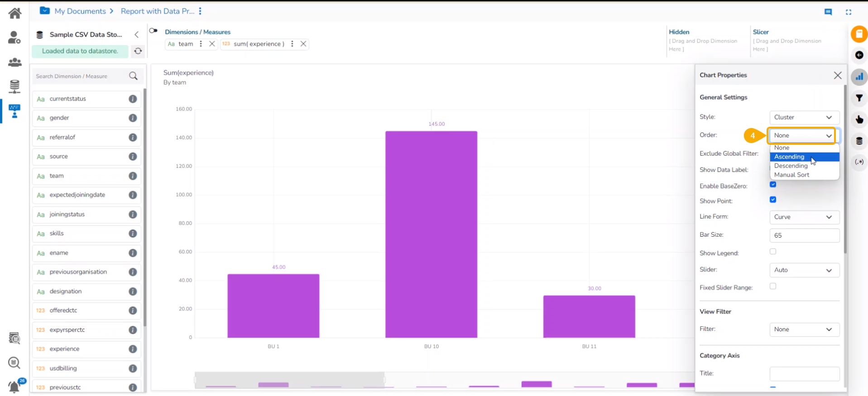868x396 pixels.
Task: Refresh the datastore
Action: pyautogui.click(x=138, y=51)
